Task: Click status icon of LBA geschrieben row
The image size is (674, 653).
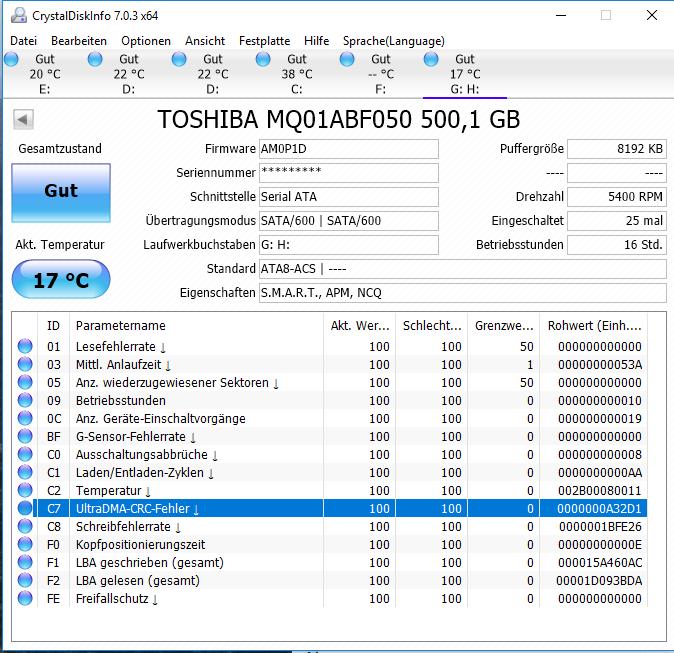Action: (25, 562)
